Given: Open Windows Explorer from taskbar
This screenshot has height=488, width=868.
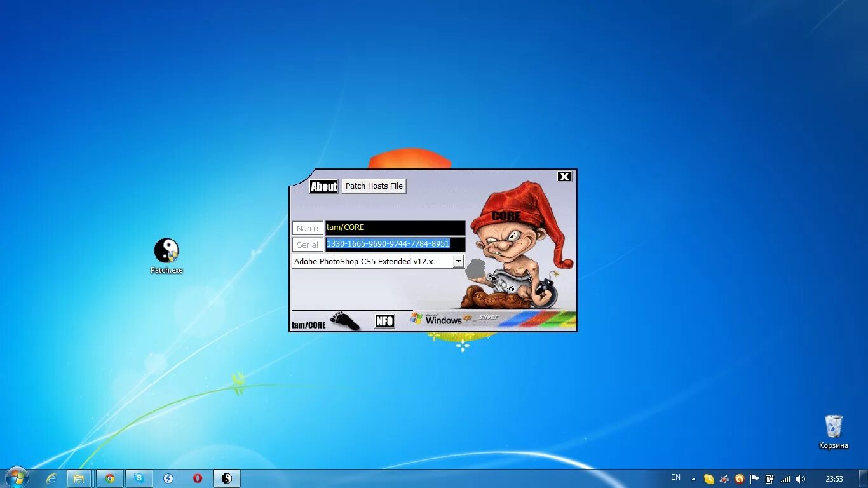Looking at the screenshot, I should tap(79, 478).
